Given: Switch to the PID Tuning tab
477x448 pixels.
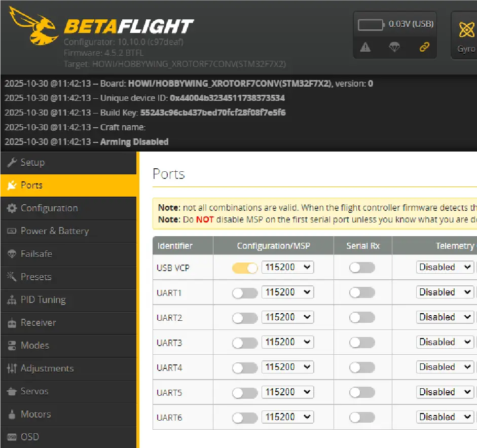Looking at the screenshot, I should 43,300.
